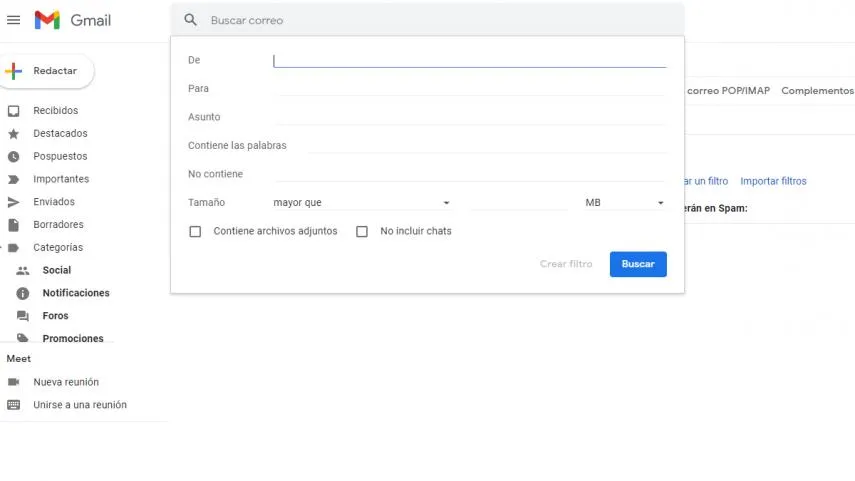Image resolution: width=855 pixels, height=481 pixels.
Task: Start a Nueva reunión in Meet
Action: 66,382
